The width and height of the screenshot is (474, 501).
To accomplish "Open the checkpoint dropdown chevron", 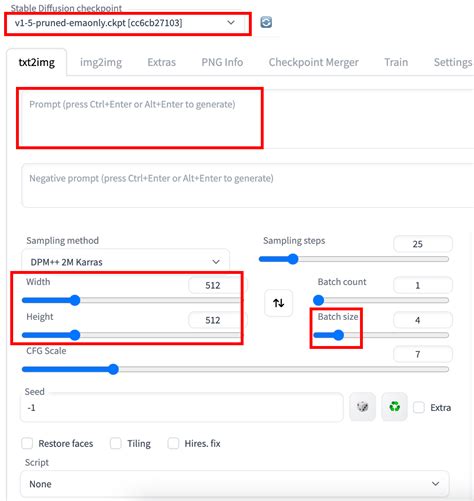I will coord(231,23).
